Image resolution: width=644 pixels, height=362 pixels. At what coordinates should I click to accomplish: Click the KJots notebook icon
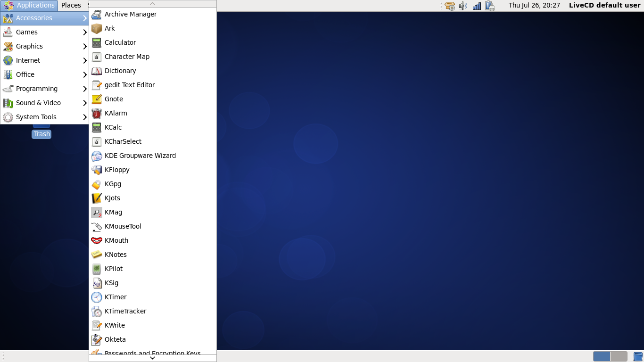pos(97,198)
